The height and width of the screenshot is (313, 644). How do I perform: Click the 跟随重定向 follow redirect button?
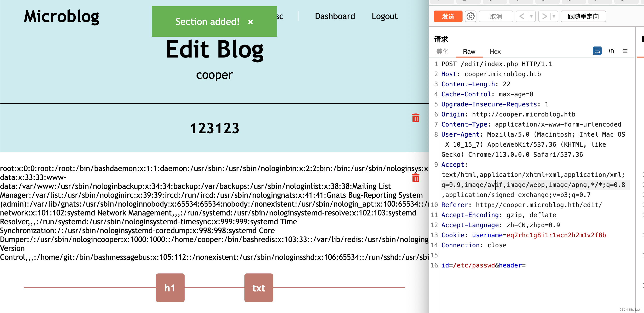[583, 17]
